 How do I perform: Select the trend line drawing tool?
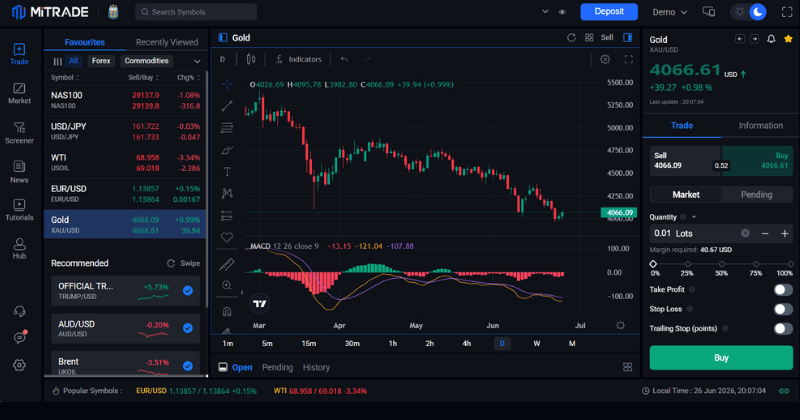227,106
